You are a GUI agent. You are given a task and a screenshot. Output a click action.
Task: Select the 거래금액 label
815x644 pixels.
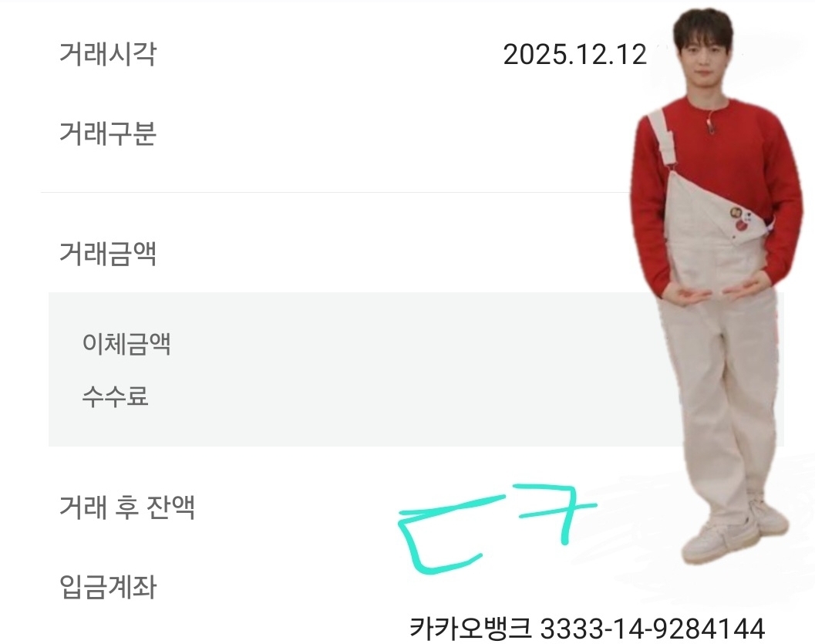pyautogui.click(x=108, y=254)
